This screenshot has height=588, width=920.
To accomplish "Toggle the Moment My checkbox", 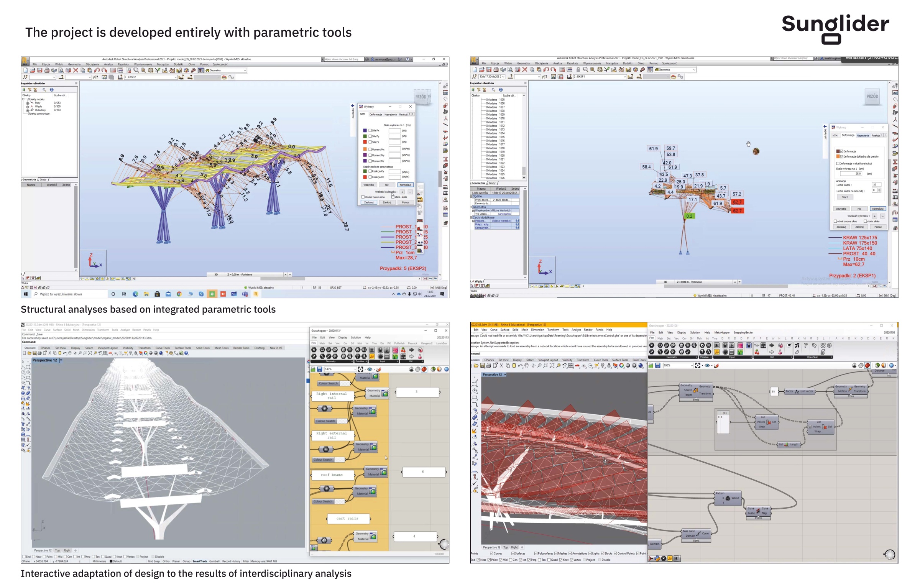I will click(x=370, y=155).
